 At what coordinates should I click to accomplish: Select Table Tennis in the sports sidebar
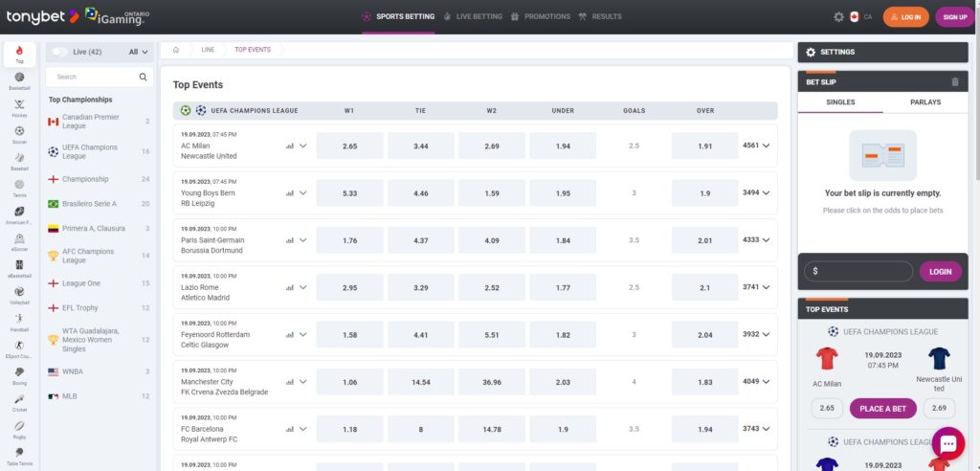pyautogui.click(x=19, y=456)
